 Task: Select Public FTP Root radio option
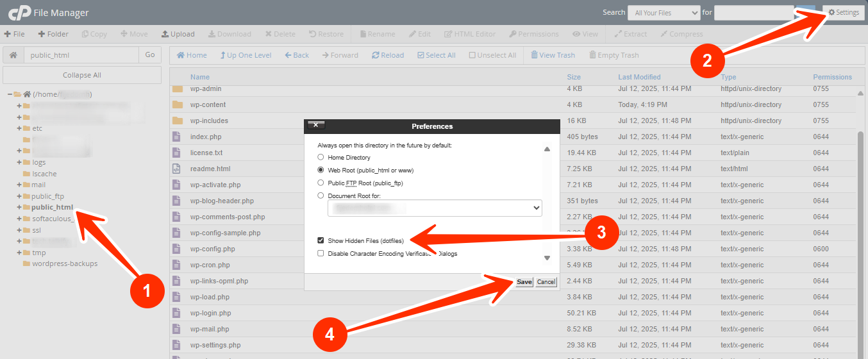(x=321, y=183)
